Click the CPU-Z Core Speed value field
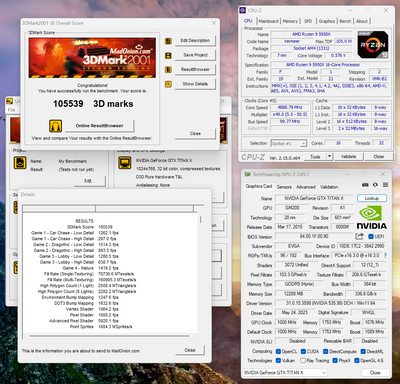Viewport: 400px width, 384px height. click(290, 107)
